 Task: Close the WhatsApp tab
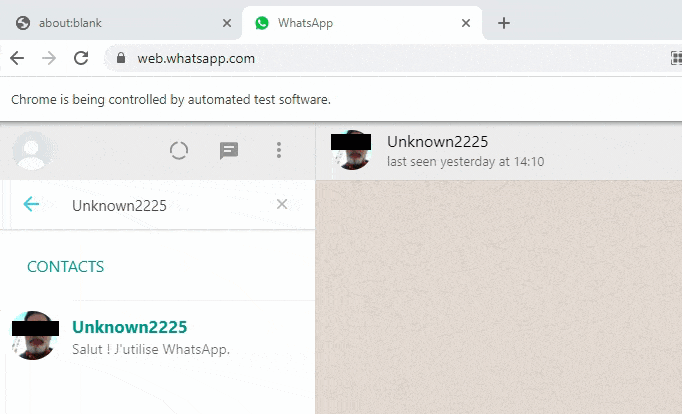(464, 23)
